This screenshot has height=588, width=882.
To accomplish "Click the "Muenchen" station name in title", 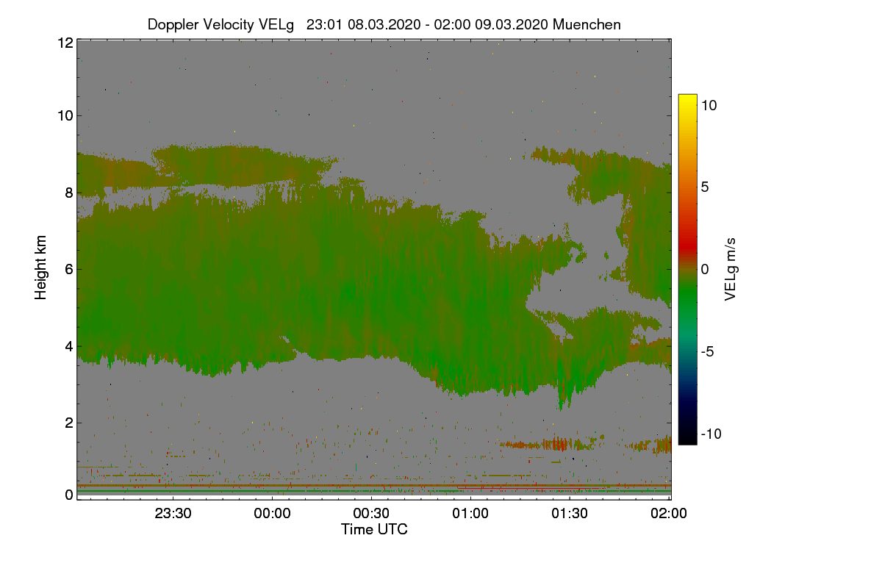I will tap(587, 24).
